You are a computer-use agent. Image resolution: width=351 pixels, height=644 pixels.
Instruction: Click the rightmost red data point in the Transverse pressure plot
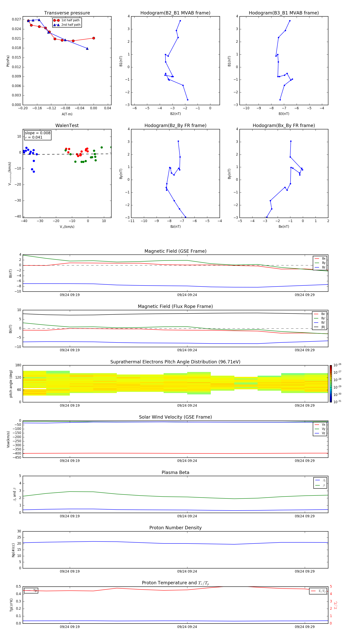(94, 38)
